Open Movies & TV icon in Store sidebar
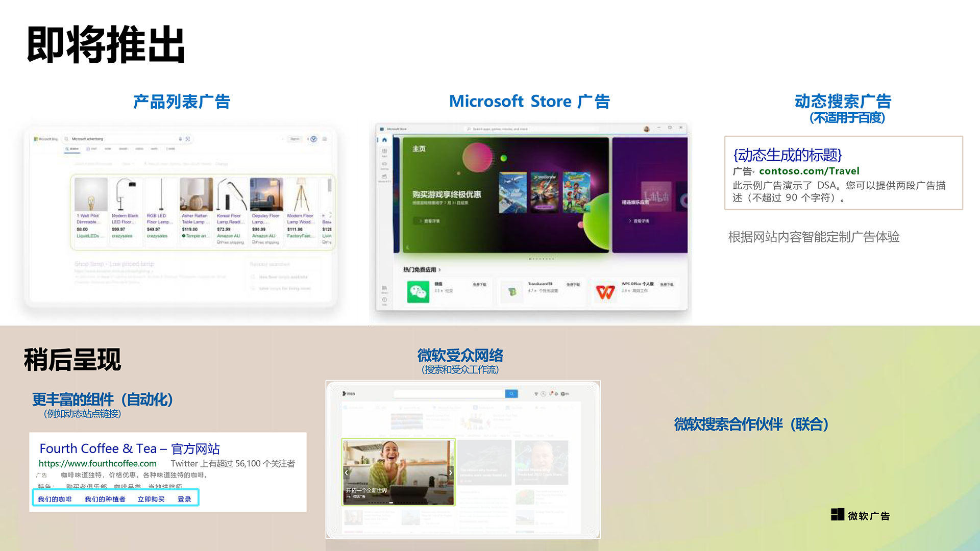This screenshot has height=551, width=980. (x=384, y=178)
